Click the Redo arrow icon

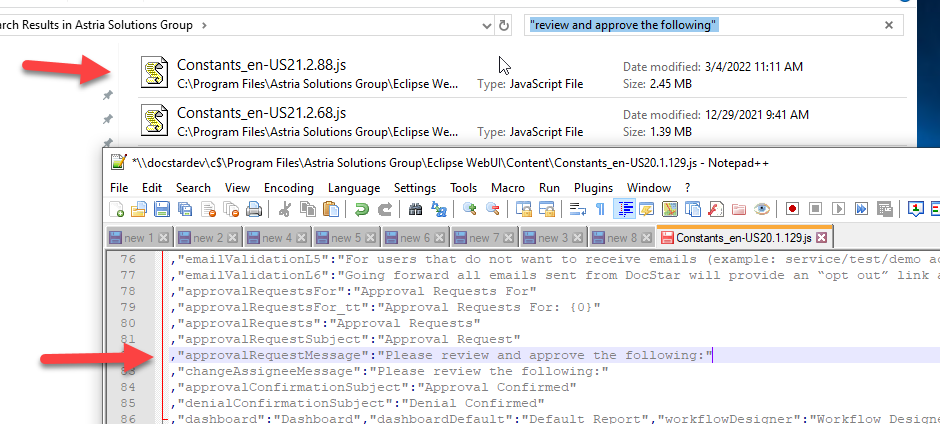click(x=385, y=209)
